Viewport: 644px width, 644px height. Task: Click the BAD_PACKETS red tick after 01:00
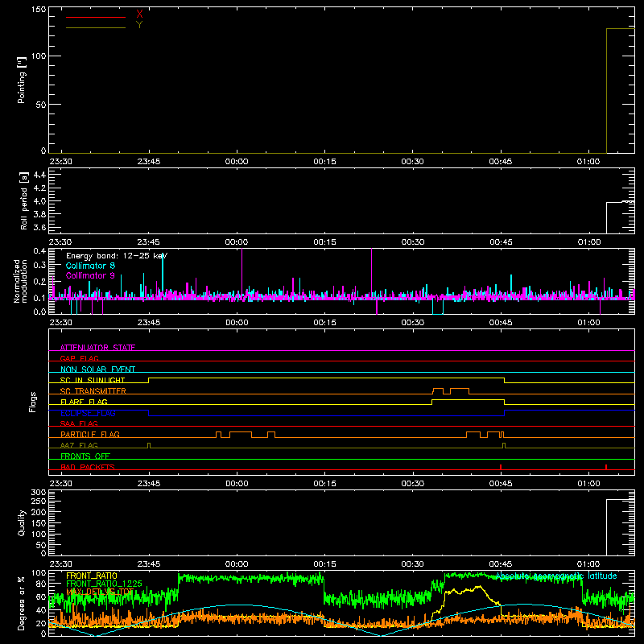click(x=606, y=467)
